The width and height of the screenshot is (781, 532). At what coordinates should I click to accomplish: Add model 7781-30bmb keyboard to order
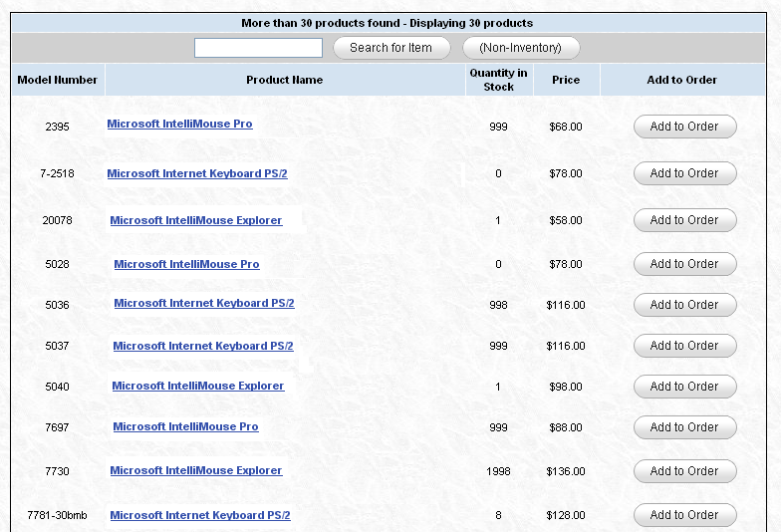pyautogui.click(x=685, y=515)
